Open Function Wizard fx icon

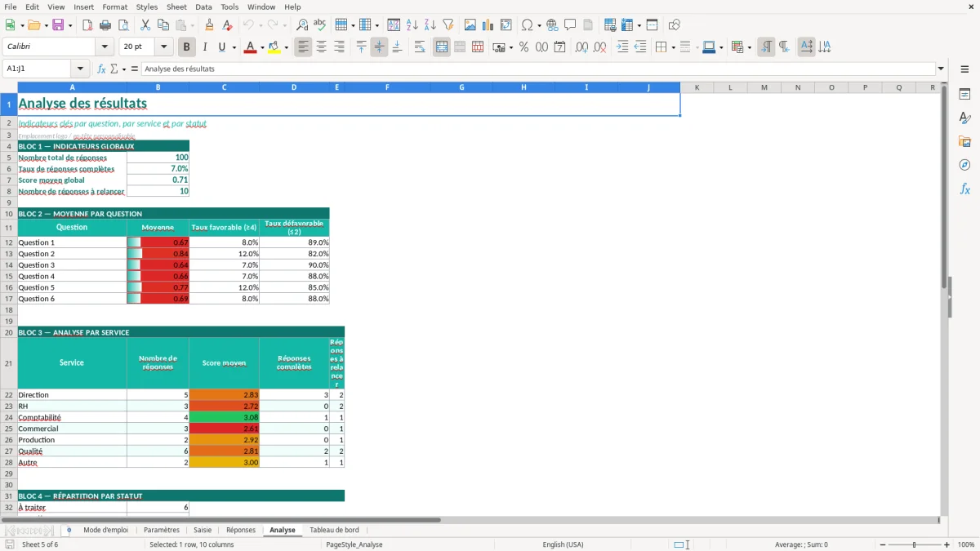(102, 69)
